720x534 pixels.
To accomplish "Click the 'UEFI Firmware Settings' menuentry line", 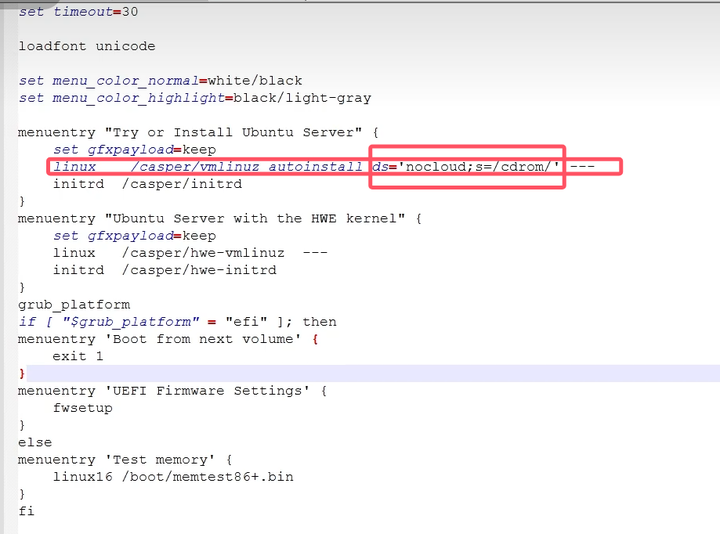I will [173, 391].
